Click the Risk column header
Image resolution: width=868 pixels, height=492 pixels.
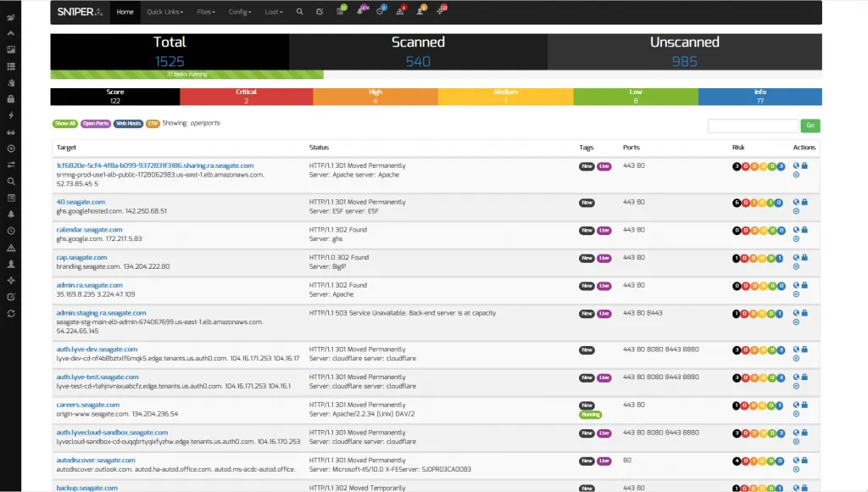click(x=738, y=148)
